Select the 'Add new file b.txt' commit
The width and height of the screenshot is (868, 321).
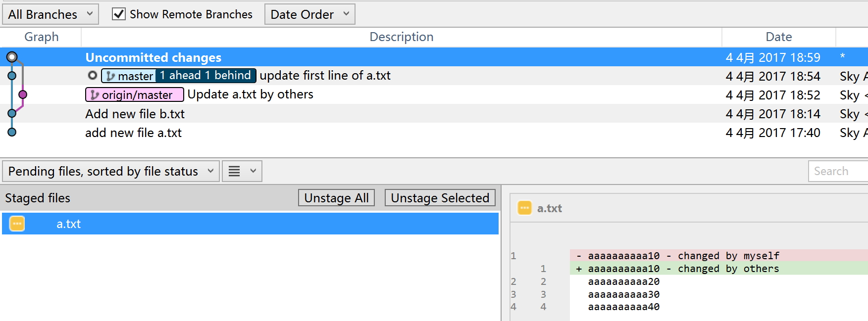coord(135,114)
